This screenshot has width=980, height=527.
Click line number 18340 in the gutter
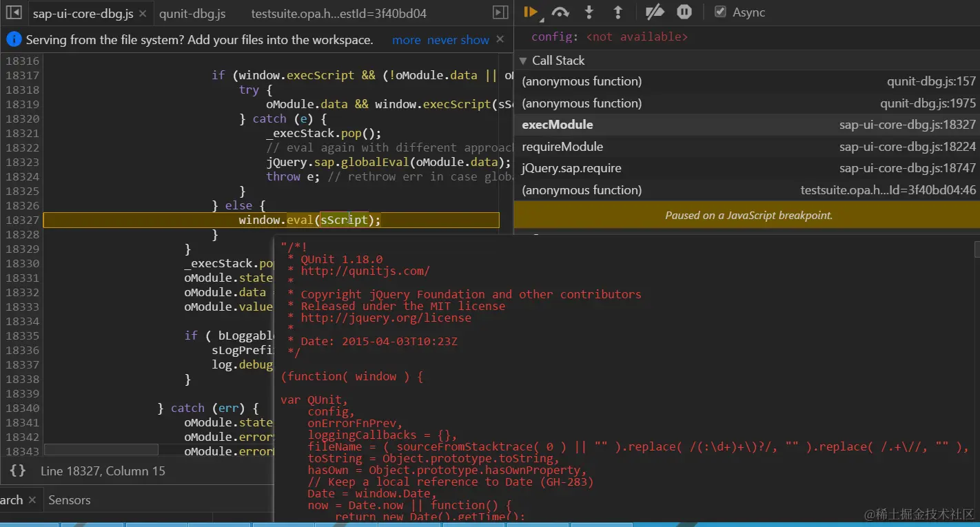click(x=22, y=408)
